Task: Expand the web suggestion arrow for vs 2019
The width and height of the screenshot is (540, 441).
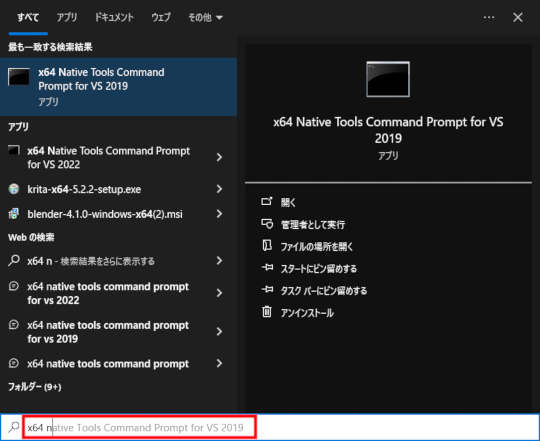Action: point(219,332)
